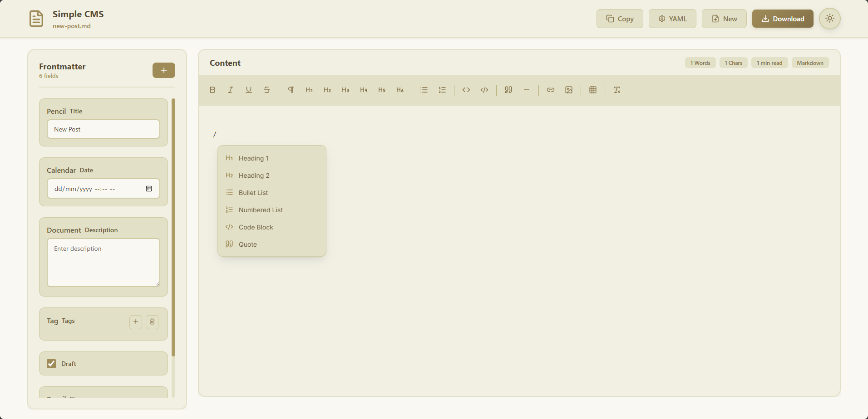The width and height of the screenshot is (868, 419).
Task: Apply strikethrough formatting
Action: click(266, 90)
